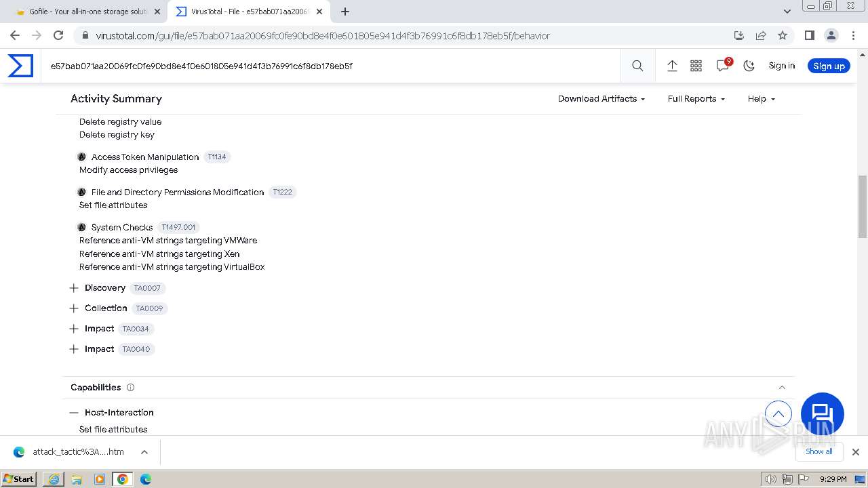Viewport: 868px width, 488px height.
Task: Click the taskbar clock
Action: point(833,479)
